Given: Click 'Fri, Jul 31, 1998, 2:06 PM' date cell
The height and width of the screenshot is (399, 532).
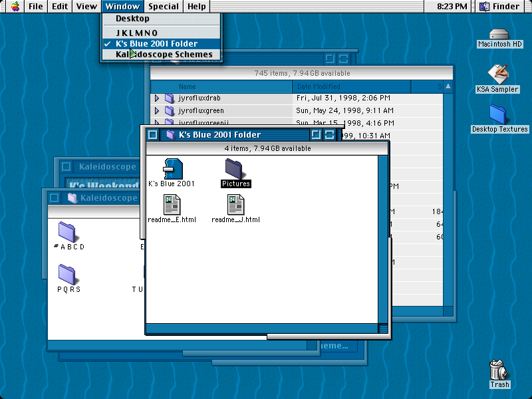Looking at the screenshot, I should coord(343,98).
